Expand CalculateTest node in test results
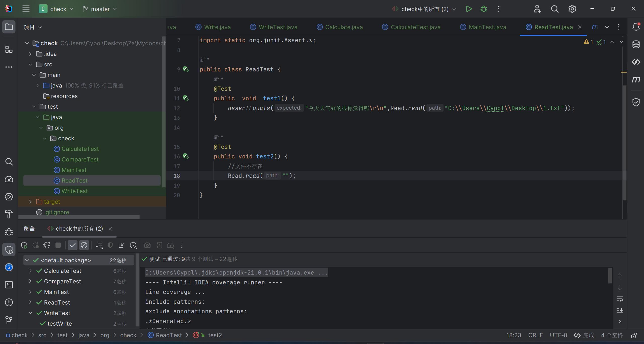The height and width of the screenshot is (344, 644). [30, 271]
